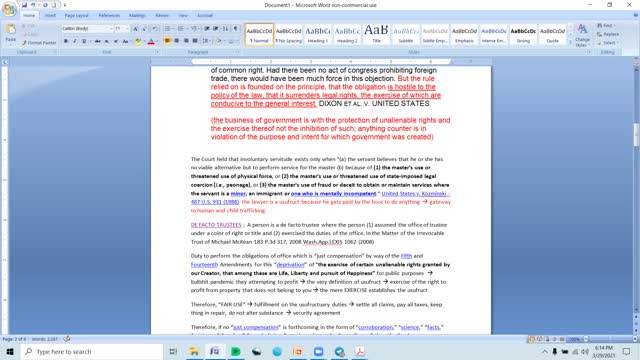Apply the red font color
Image resolution: width=640 pixels, height=360 pixels.
pyautogui.click(x=151, y=41)
